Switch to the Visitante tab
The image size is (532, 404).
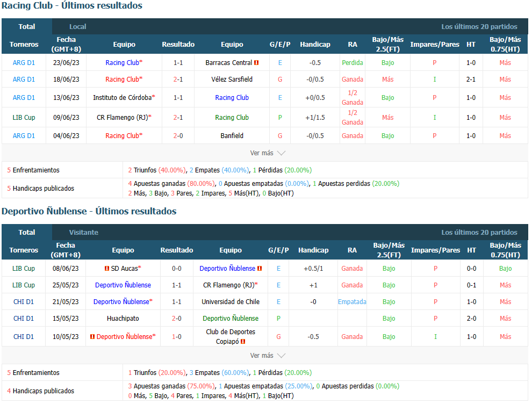(84, 233)
